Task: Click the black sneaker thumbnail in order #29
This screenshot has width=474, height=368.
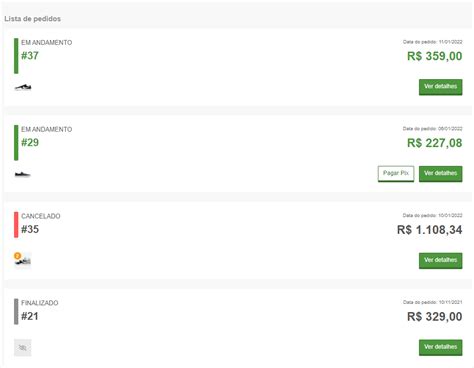Action: click(x=23, y=174)
